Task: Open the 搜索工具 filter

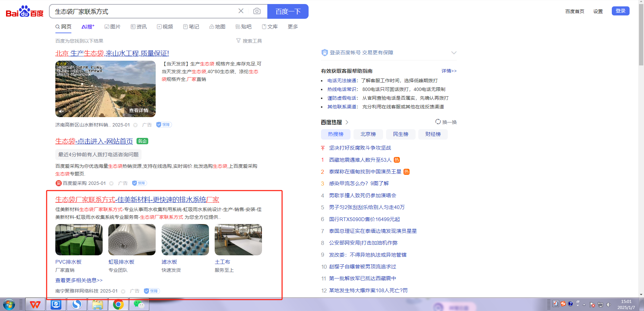Action: click(x=249, y=41)
